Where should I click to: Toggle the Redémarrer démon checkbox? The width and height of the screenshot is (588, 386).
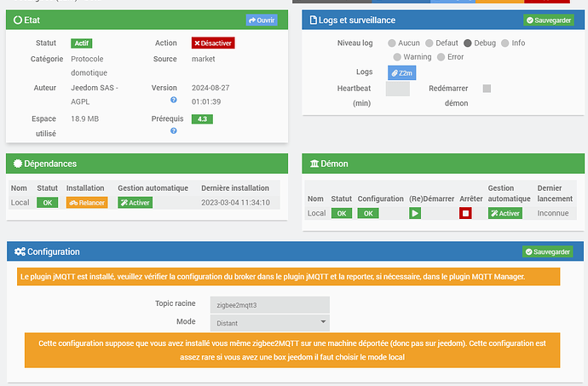click(x=487, y=89)
